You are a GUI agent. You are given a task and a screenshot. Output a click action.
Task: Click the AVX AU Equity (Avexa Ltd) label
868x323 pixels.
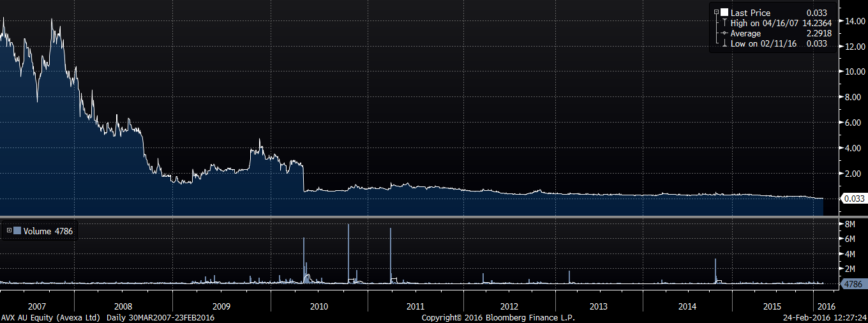click(x=51, y=317)
